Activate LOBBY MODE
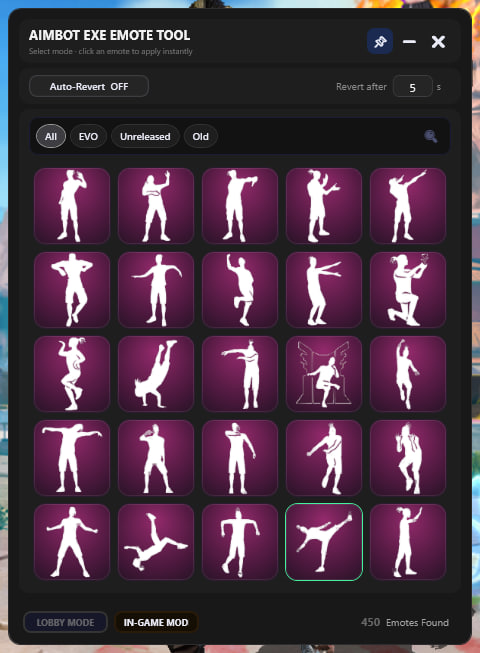 tap(65, 622)
